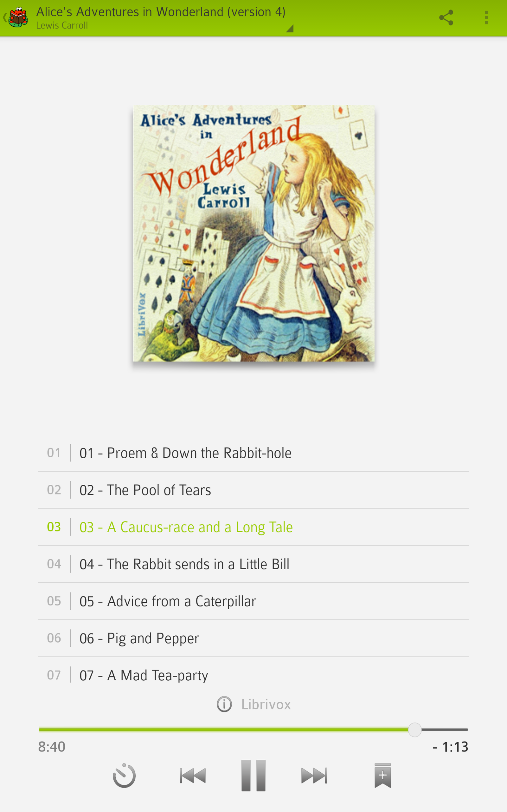
Task: Play chapter 01 Proem & Down the Rabbit-hole
Action: tap(253, 453)
